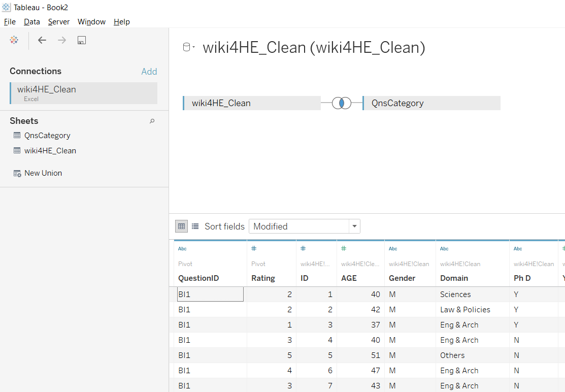Image resolution: width=565 pixels, height=392 pixels.
Task: Go back with the left arrow icon
Action: coord(42,40)
